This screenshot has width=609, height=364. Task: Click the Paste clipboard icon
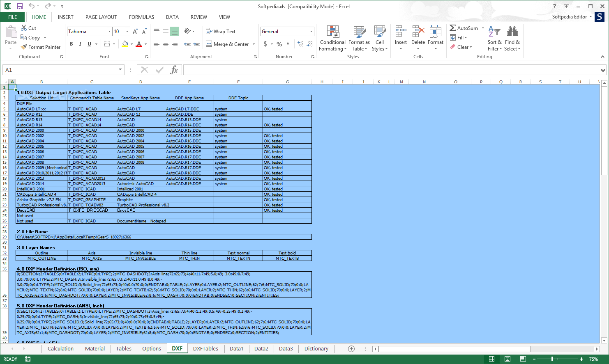[11, 32]
